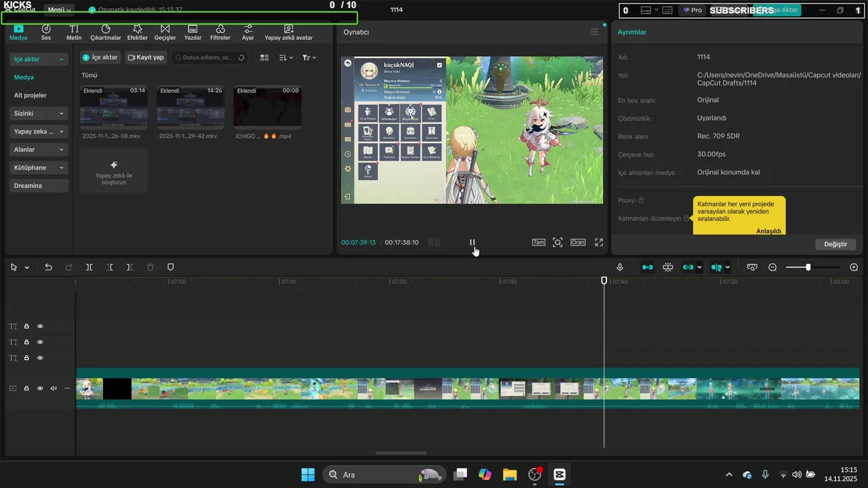Click Değiştir in details panel
Screen dimensions: 868x488
835,244
